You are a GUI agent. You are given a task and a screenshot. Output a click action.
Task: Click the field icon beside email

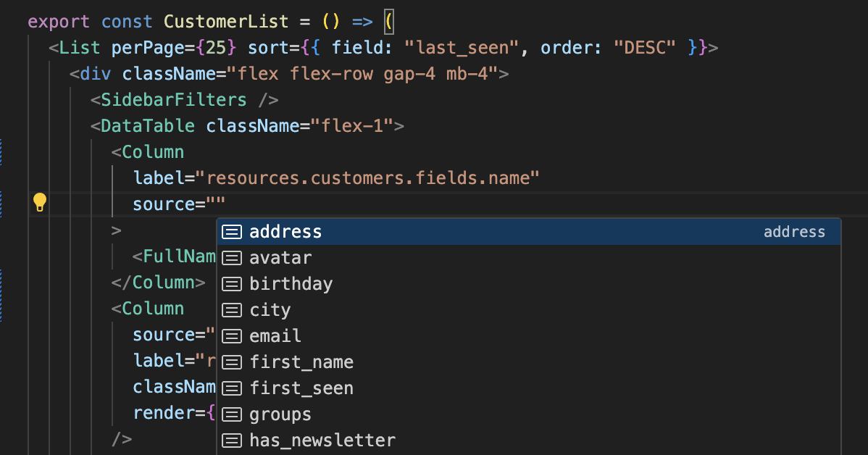tap(232, 335)
